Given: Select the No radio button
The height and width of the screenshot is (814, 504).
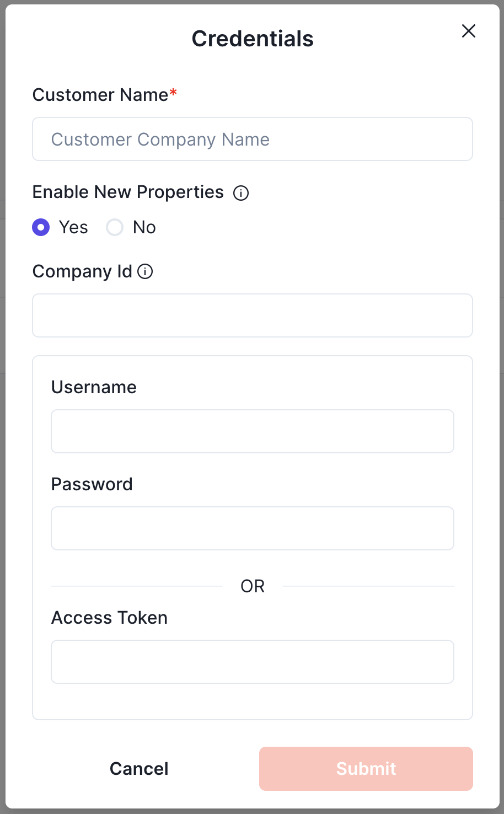Looking at the screenshot, I should 115,227.
